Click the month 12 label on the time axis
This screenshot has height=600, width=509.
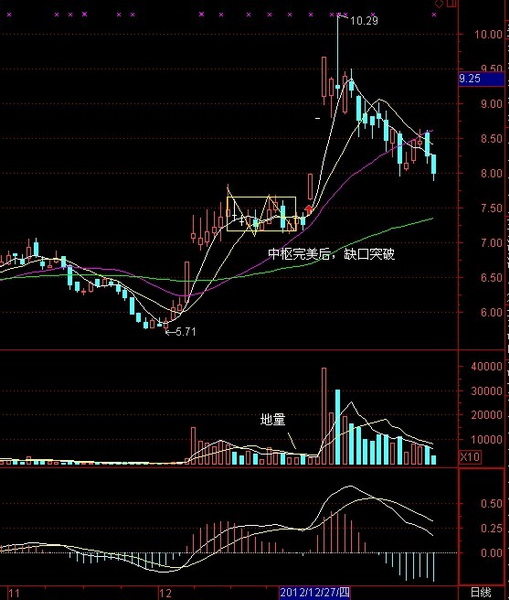[165, 593]
